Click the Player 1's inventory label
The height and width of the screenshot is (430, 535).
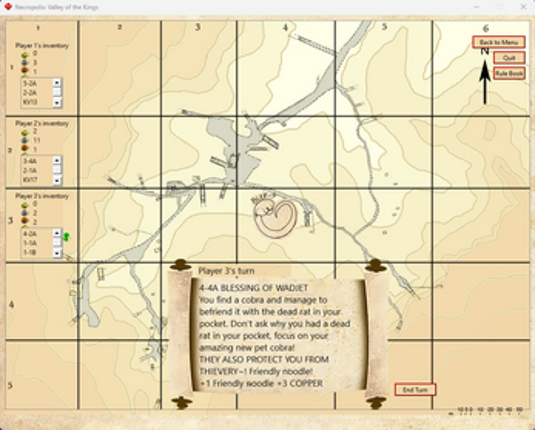point(42,46)
